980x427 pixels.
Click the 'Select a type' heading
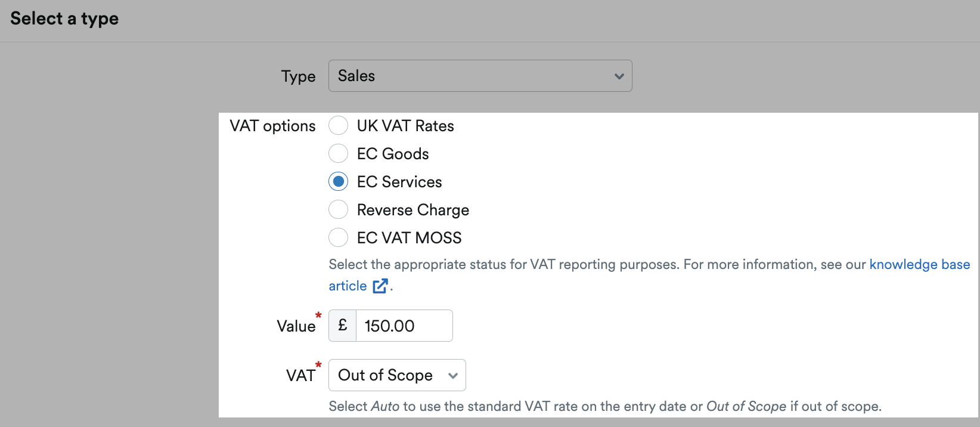click(x=64, y=18)
